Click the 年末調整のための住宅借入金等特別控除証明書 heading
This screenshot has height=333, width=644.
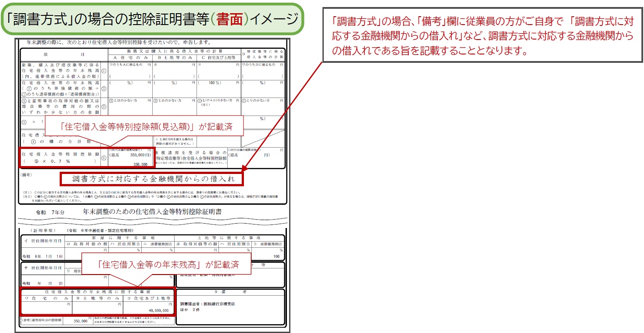(x=152, y=212)
